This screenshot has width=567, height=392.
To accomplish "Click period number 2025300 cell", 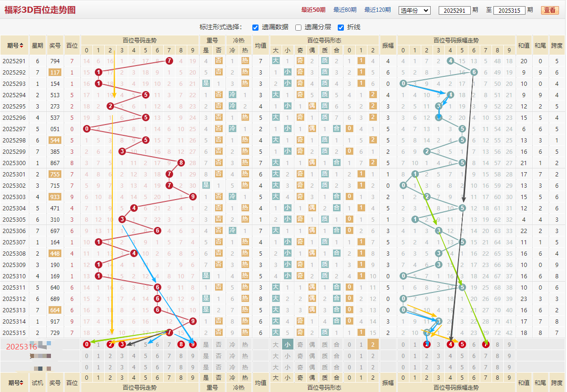I will (x=15, y=163).
